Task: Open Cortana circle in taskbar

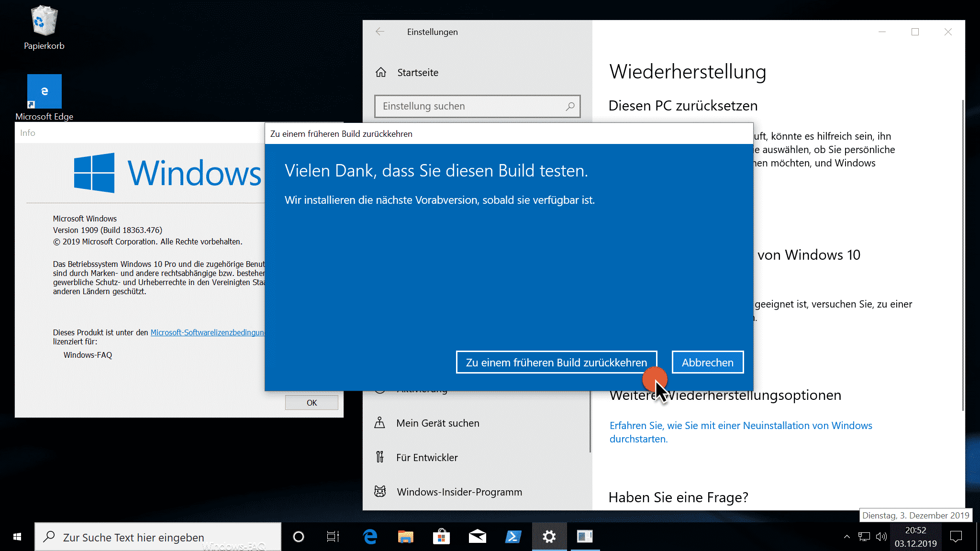Action: click(299, 537)
